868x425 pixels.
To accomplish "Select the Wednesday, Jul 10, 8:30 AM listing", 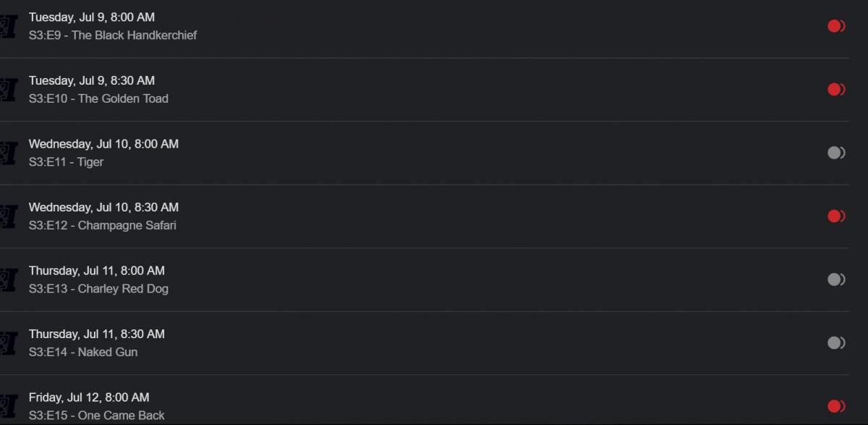I will point(103,208).
